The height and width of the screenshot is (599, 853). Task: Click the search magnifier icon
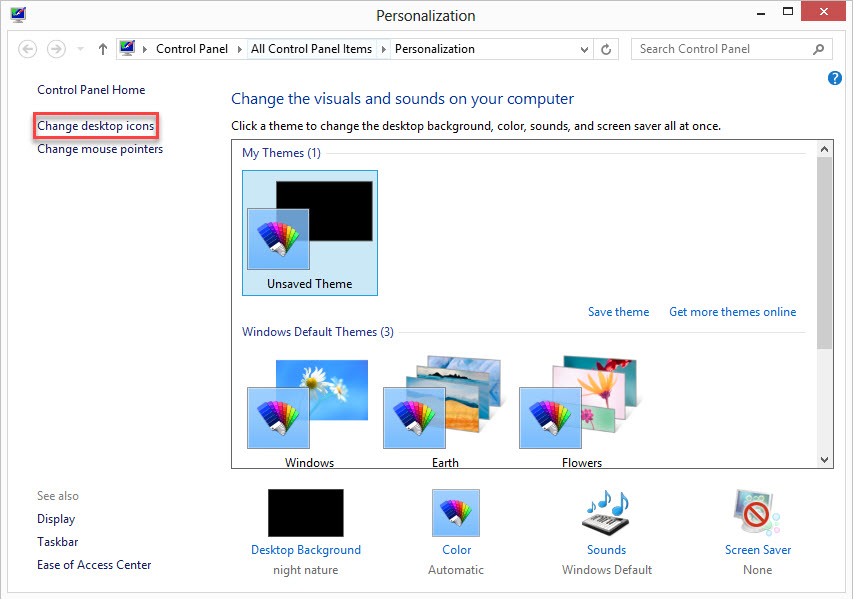point(818,49)
